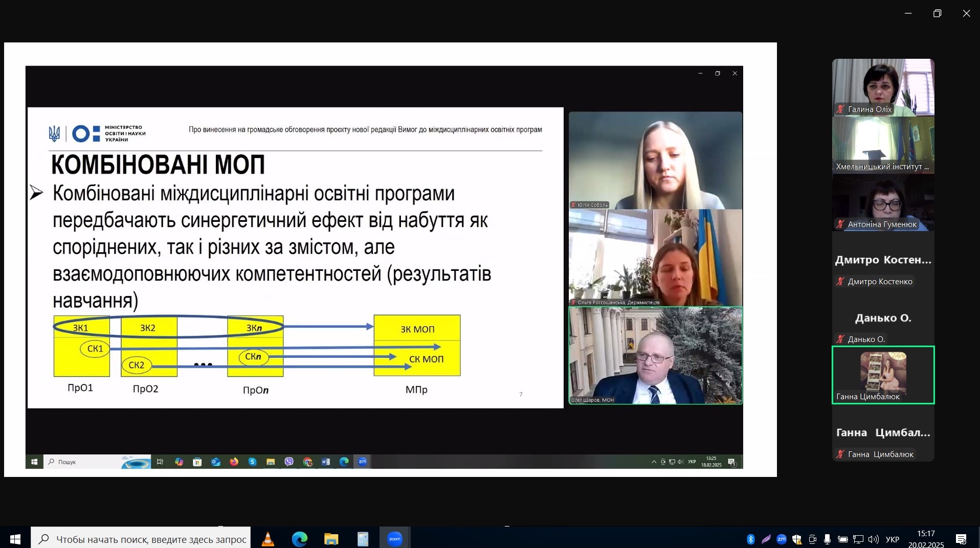
Task: Click the Ministry of Education logo on the slide
Action: (97, 133)
